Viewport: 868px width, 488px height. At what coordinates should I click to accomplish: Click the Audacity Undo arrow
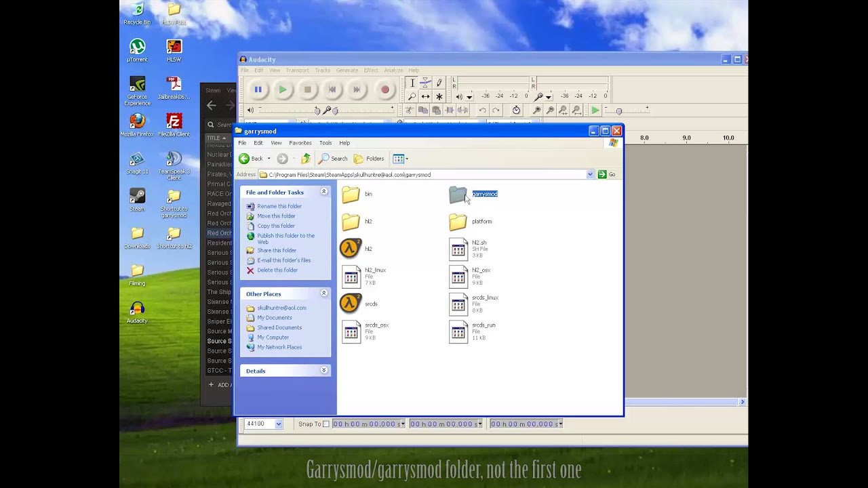pos(482,110)
